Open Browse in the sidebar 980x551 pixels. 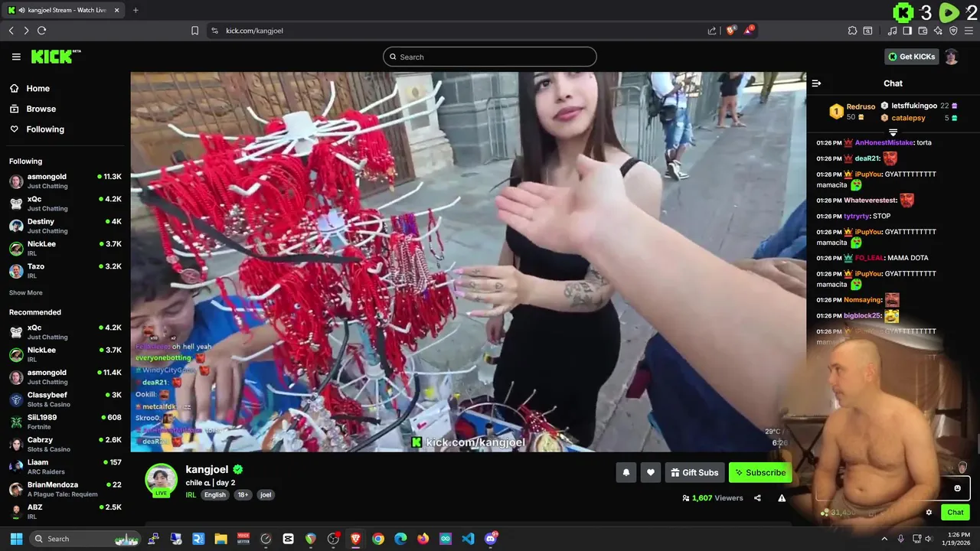point(41,109)
